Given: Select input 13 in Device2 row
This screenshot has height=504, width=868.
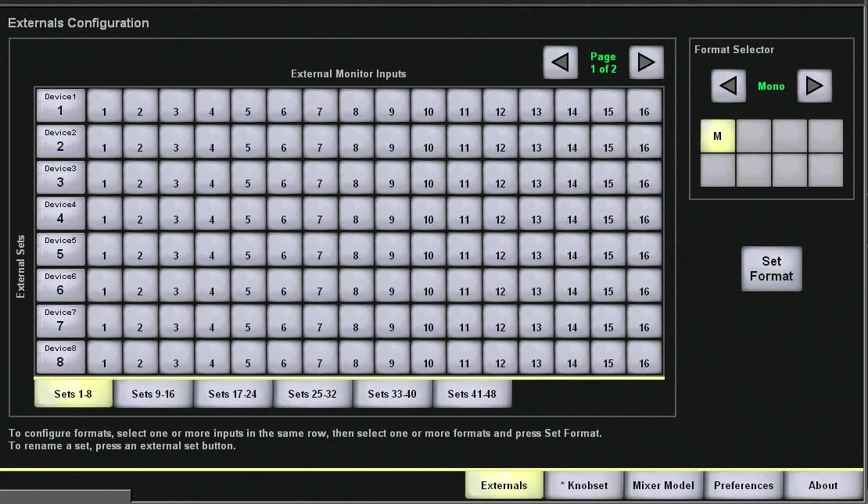Looking at the screenshot, I should [x=536, y=141].
